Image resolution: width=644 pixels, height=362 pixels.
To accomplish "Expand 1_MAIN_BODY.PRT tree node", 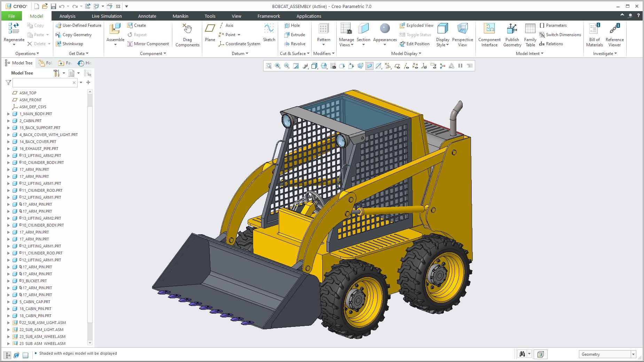I will point(9,114).
